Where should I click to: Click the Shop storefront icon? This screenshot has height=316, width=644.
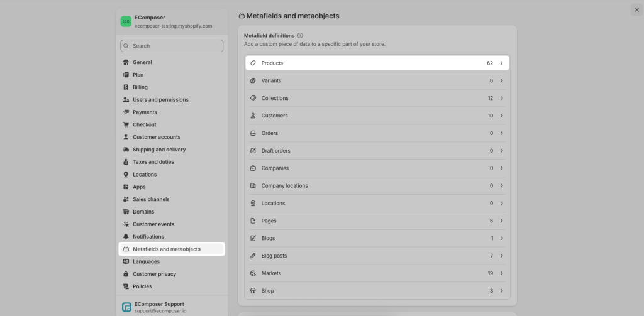point(253,291)
